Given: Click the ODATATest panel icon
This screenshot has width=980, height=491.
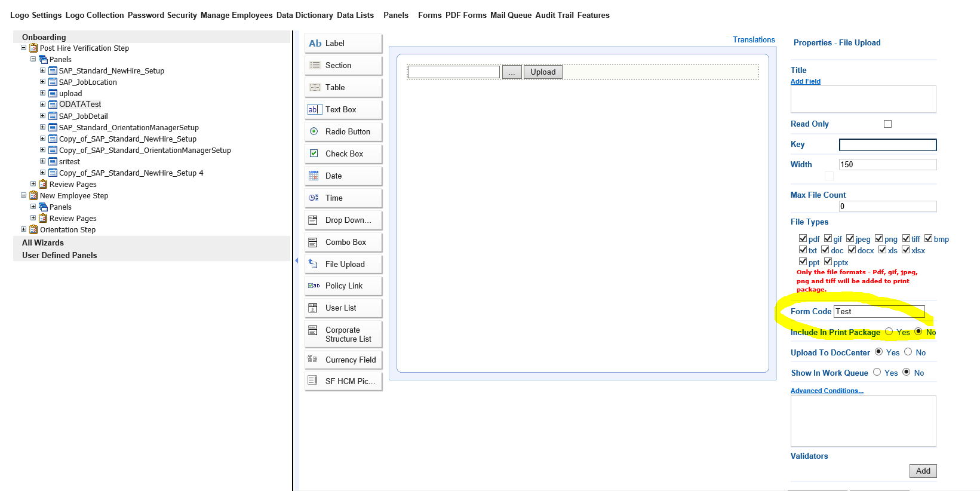Looking at the screenshot, I should [x=53, y=105].
